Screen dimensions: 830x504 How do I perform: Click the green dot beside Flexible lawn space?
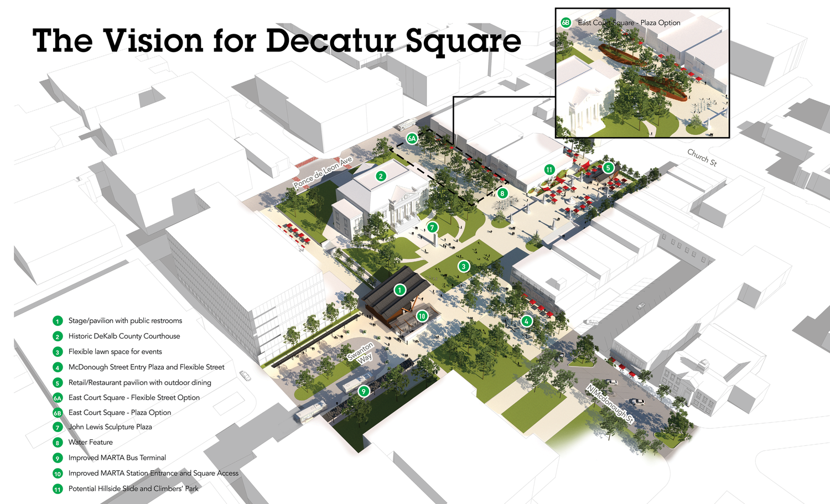[57, 351]
